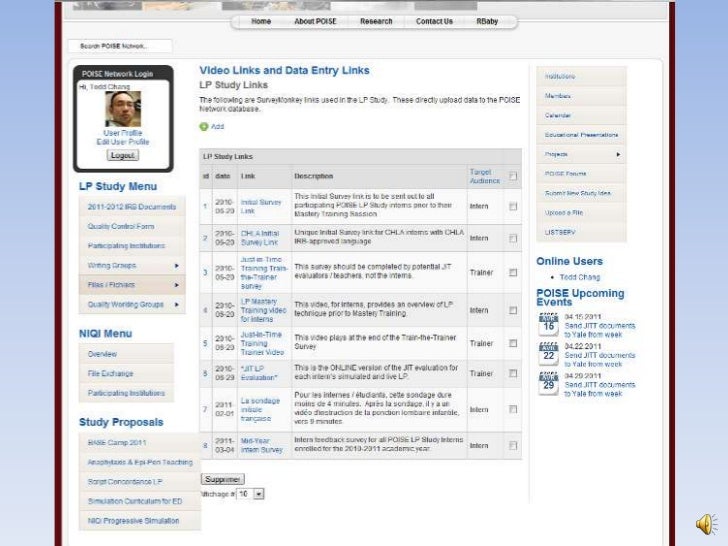Go to the Research menu item
This screenshot has width=728, height=546.
tap(376, 21)
